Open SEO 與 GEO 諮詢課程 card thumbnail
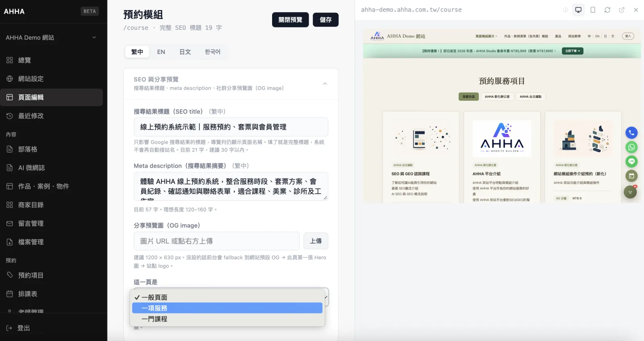This screenshot has width=644, height=341. click(x=421, y=138)
